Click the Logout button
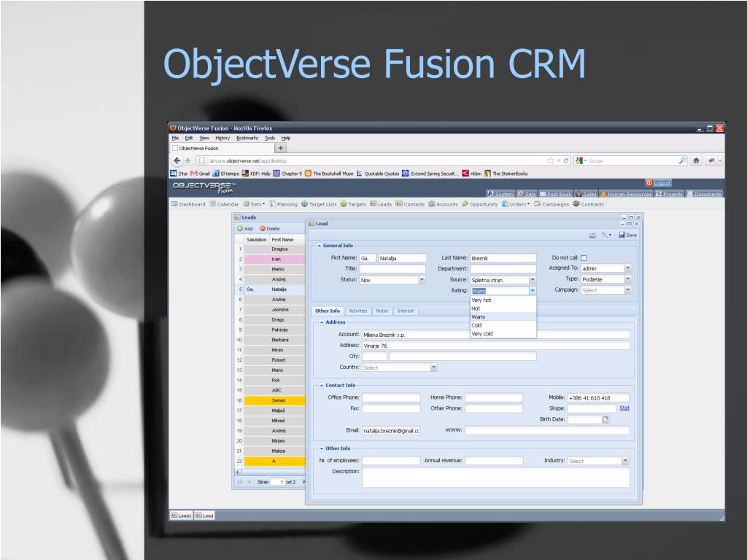The image size is (747, 560). tap(659, 183)
